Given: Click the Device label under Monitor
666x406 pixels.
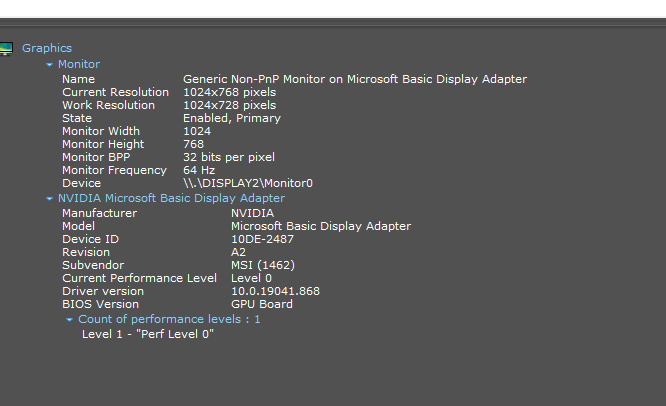Looking at the screenshot, I should coord(82,183).
